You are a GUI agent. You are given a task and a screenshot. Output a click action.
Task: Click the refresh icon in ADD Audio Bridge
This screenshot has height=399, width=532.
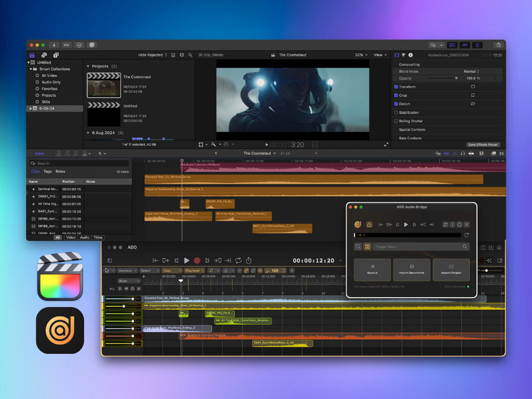pos(466,235)
